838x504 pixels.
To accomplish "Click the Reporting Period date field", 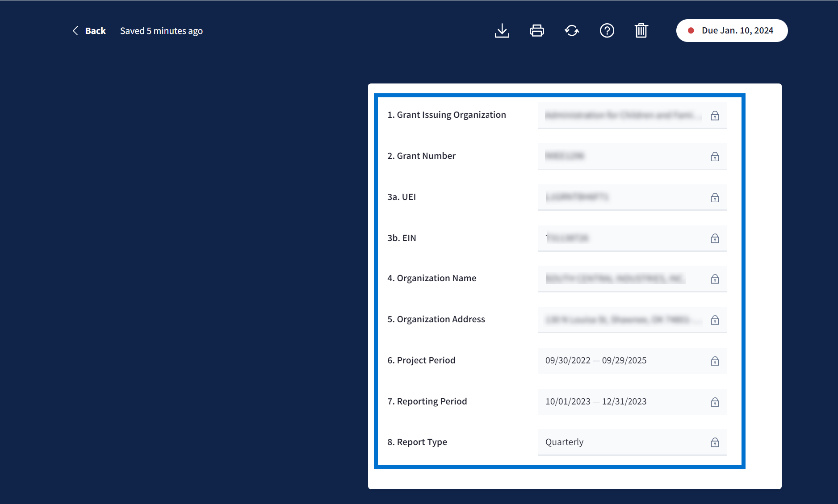I will [621, 402].
